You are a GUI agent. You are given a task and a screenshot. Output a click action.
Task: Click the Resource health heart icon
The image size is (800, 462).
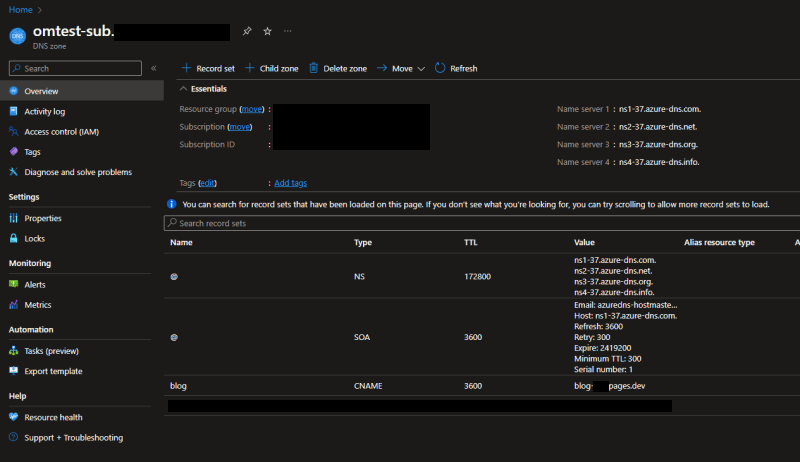click(x=14, y=417)
